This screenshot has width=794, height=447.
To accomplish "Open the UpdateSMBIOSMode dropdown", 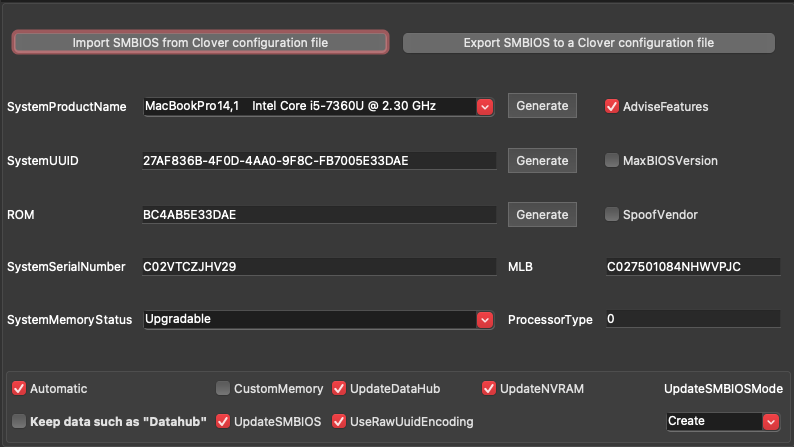I will [x=770, y=421].
